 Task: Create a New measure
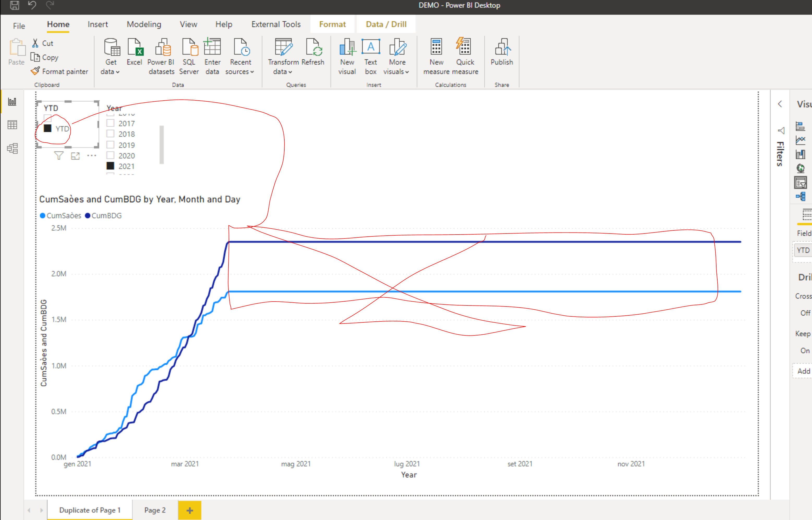coord(436,56)
